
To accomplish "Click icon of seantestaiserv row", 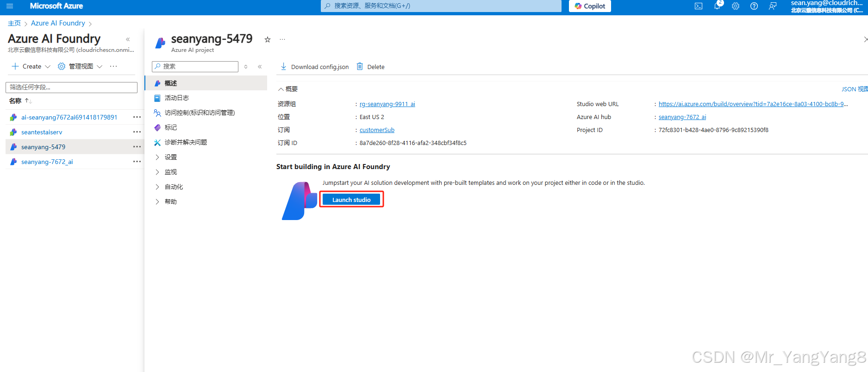I will [x=13, y=132].
